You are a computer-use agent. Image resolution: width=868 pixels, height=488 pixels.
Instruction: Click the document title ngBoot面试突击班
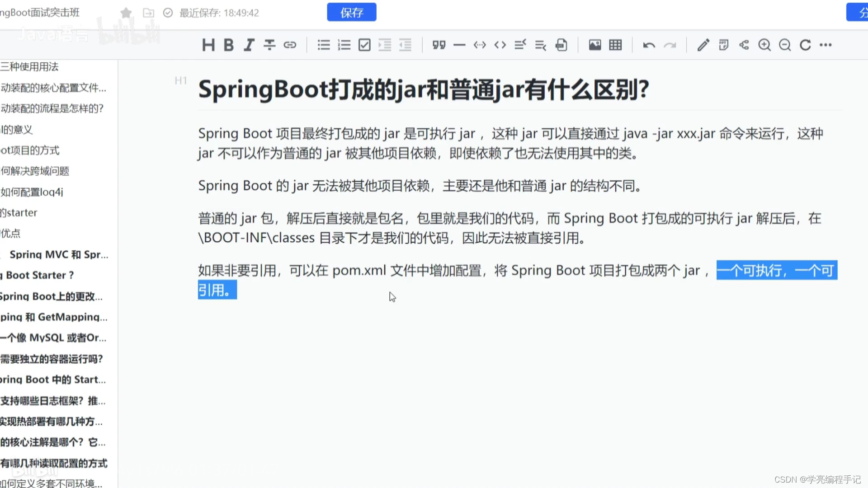(40, 13)
